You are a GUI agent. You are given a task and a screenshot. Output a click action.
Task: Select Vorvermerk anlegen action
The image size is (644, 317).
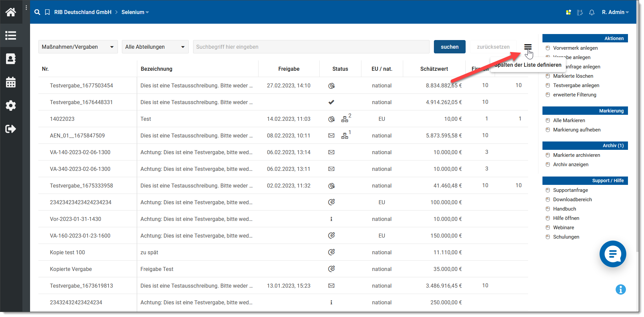[575, 48]
